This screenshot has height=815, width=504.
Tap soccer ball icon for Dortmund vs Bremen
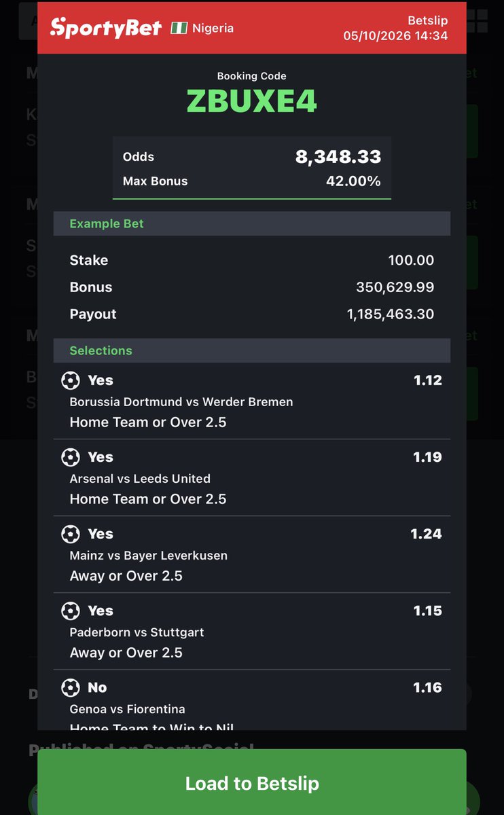(x=71, y=380)
